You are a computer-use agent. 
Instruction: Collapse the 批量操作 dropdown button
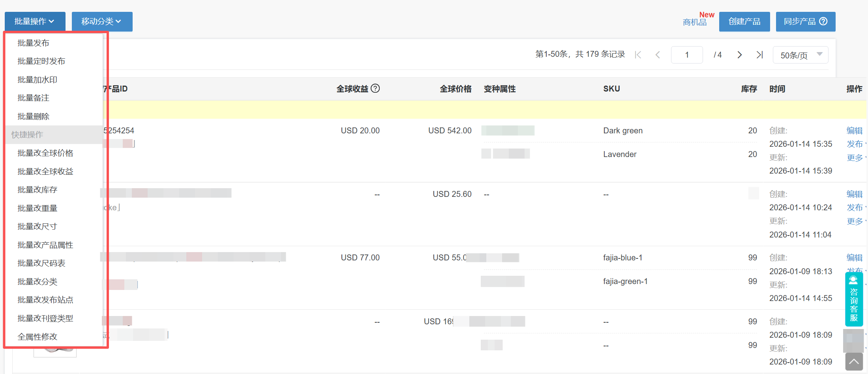pos(35,21)
